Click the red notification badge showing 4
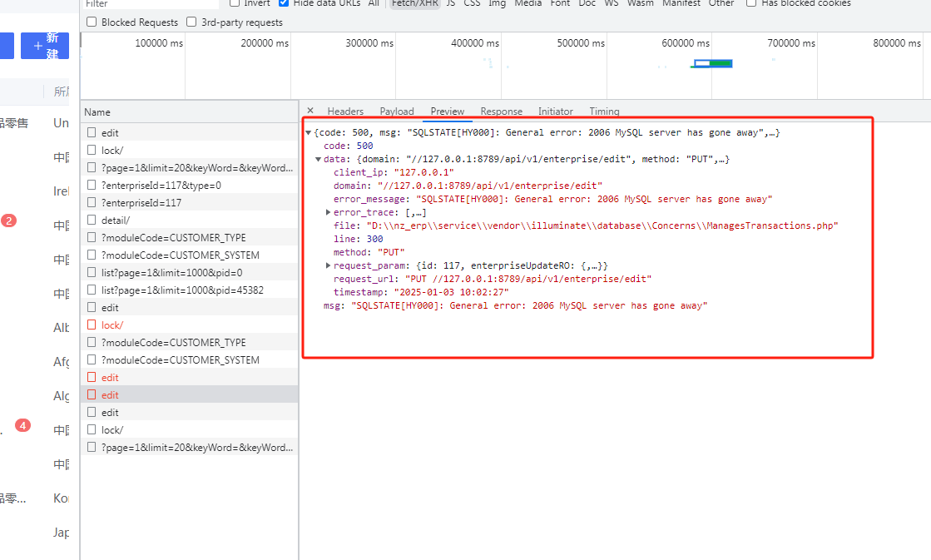Screen dimensions: 931x560 pyautogui.click(x=22, y=425)
